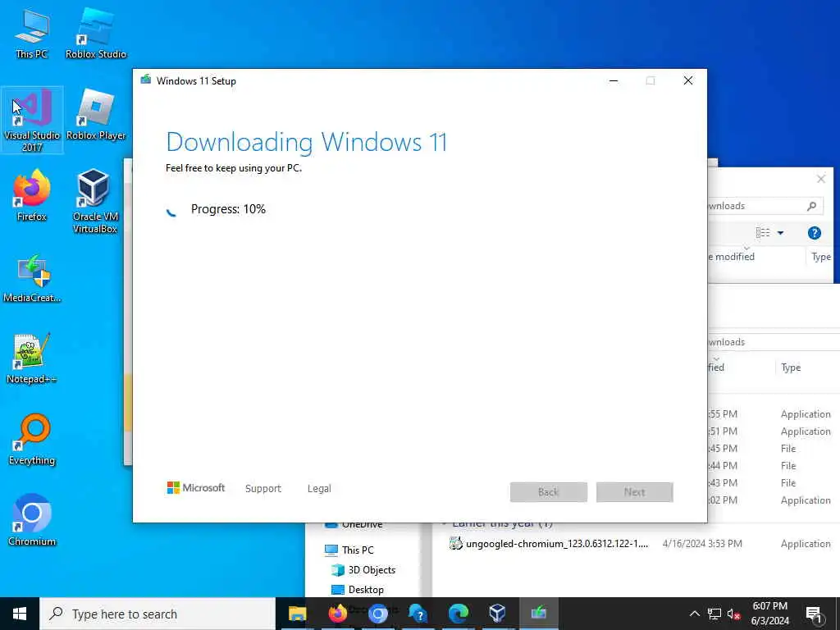
Task: Select the Windows 11 Setup taskbar icon
Action: pos(538,614)
